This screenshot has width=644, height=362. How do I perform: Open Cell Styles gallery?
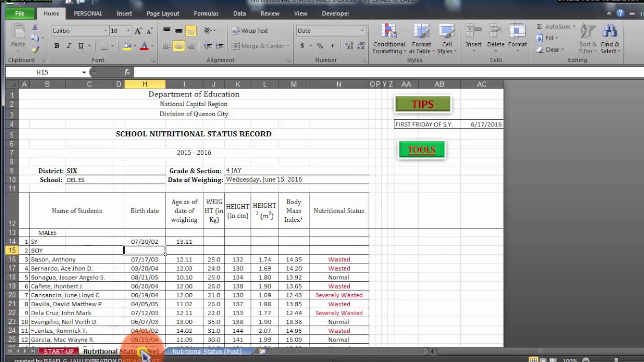[446, 39]
